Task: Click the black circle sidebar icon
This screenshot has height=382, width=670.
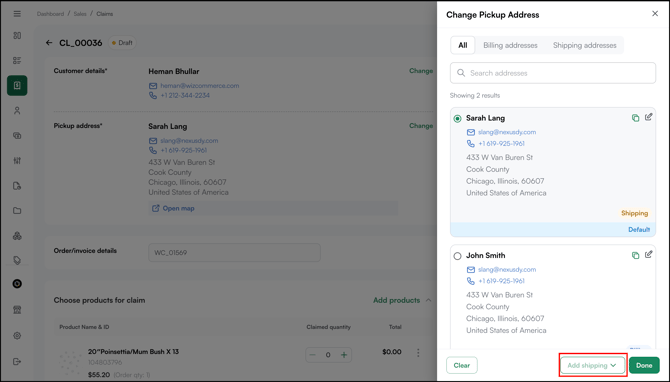Action: (x=17, y=284)
